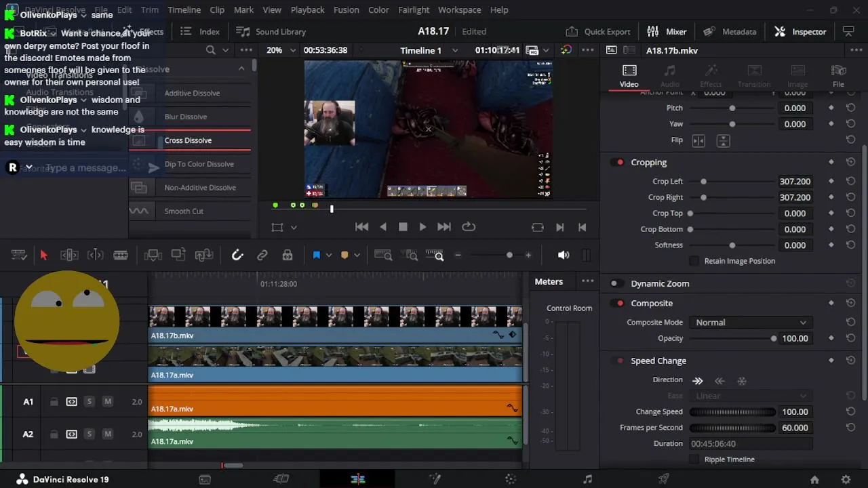The image size is (868, 488).
Task: Open the Timeline 1 name dropdown
Action: point(429,50)
